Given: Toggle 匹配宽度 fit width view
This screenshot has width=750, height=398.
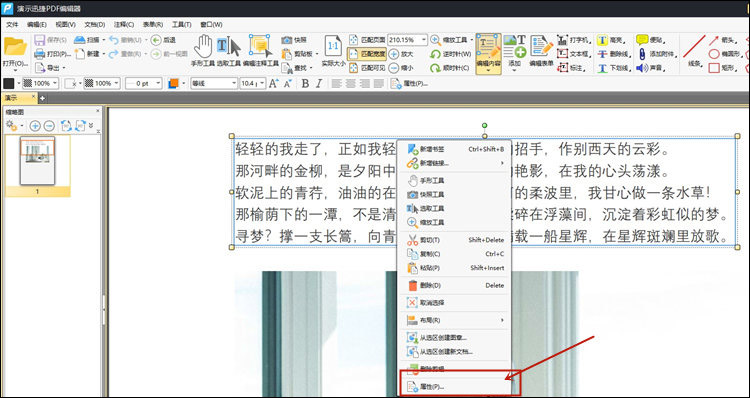Looking at the screenshot, I should point(367,54).
